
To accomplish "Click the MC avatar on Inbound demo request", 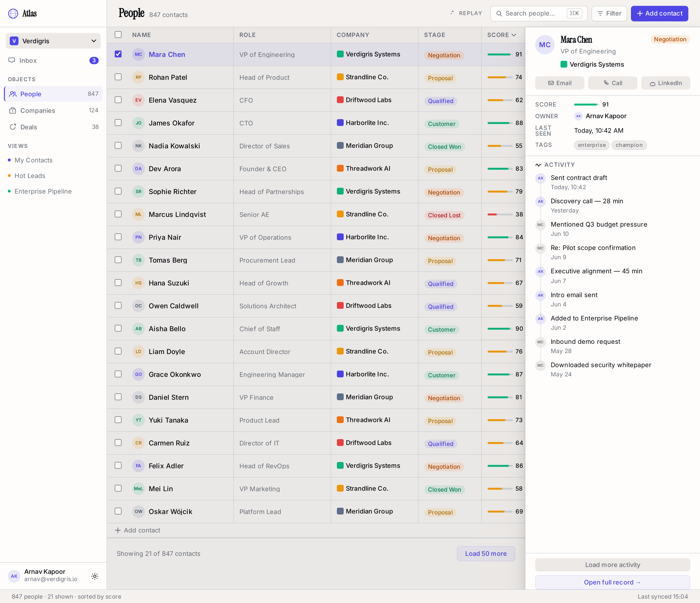I will (x=541, y=342).
